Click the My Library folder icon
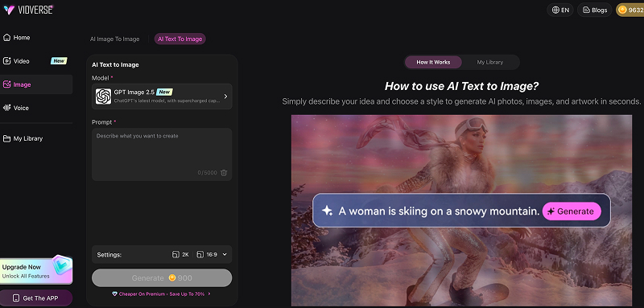The image size is (644, 308). tap(6, 138)
